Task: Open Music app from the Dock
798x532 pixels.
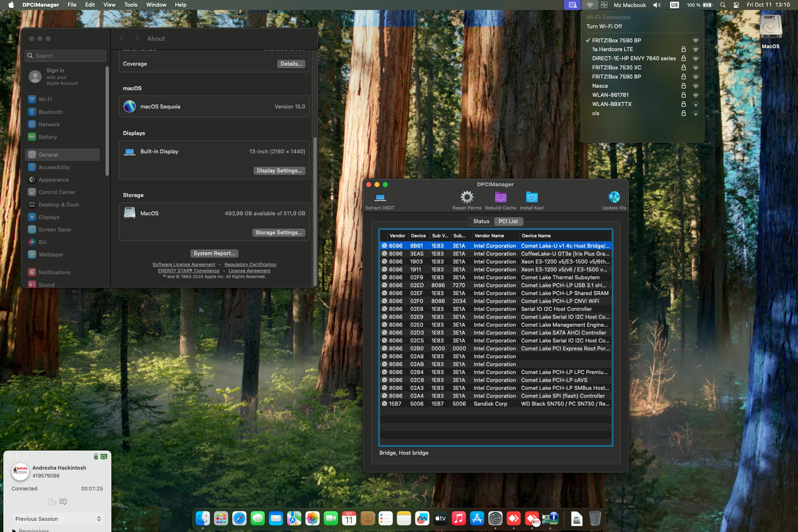Action: tap(459, 518)
